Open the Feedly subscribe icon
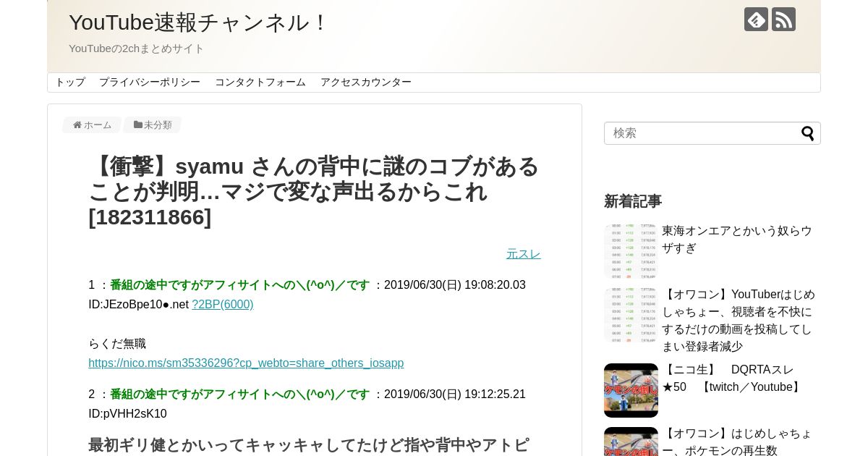The image size is (868, 456). point(756,19)
